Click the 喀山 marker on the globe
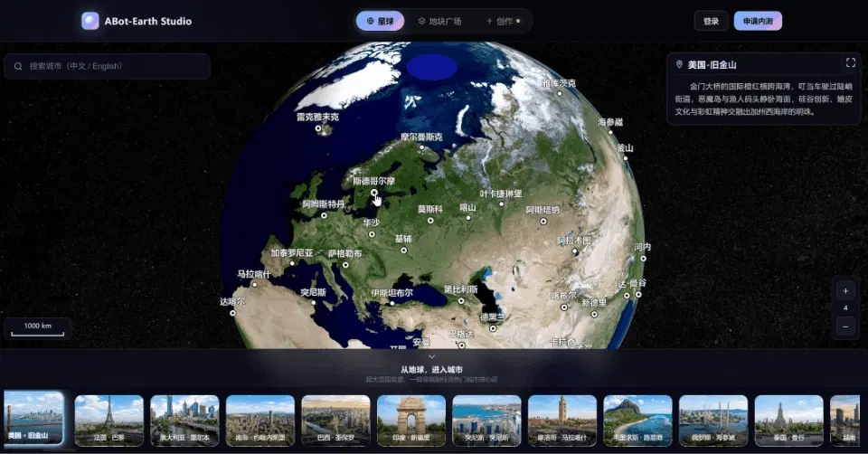Image resolution: width=868 pixels, height=454 pixels. pyautogui.click(x=468, y=218)
